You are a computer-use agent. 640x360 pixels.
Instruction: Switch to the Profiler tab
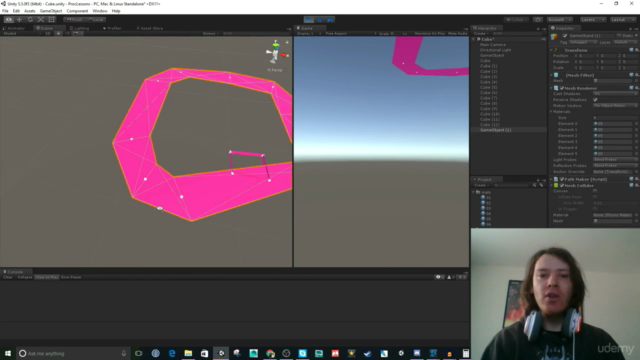click(x=112, y=28)
